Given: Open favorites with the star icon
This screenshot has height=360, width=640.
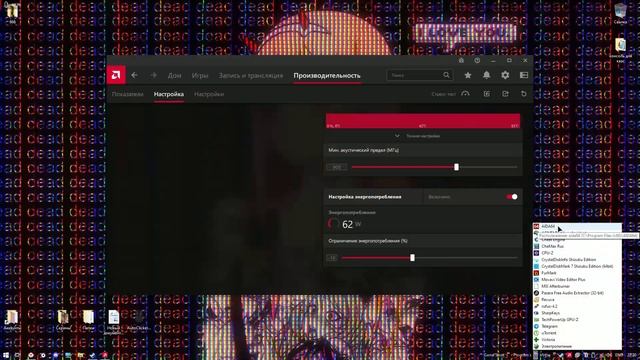Looking at the screenshot, I should (x=468, y=75).
